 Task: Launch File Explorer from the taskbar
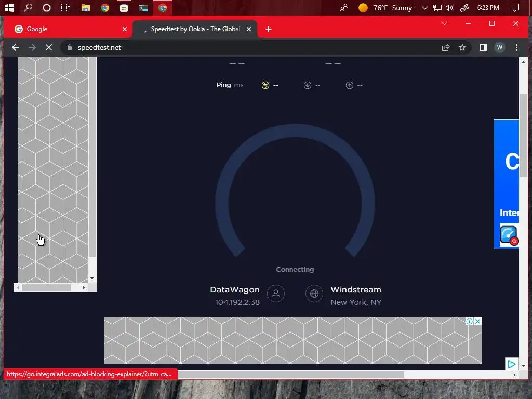(86, 8)
